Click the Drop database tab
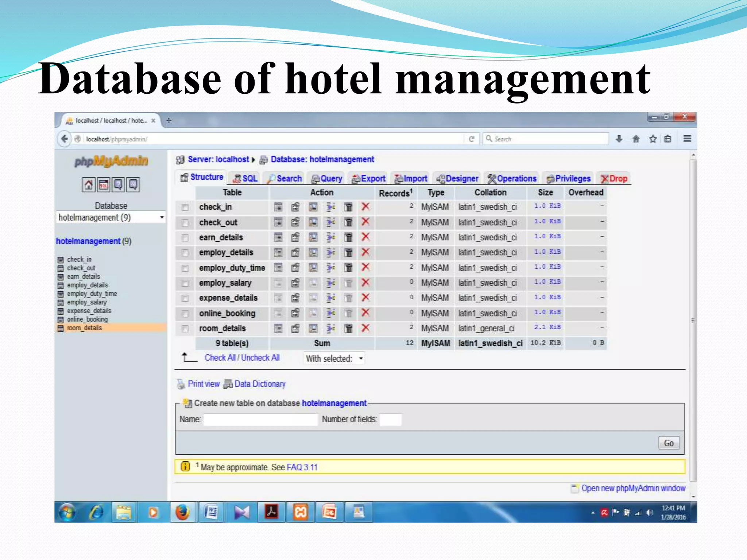747x560 pixels. tap(614, 178)
